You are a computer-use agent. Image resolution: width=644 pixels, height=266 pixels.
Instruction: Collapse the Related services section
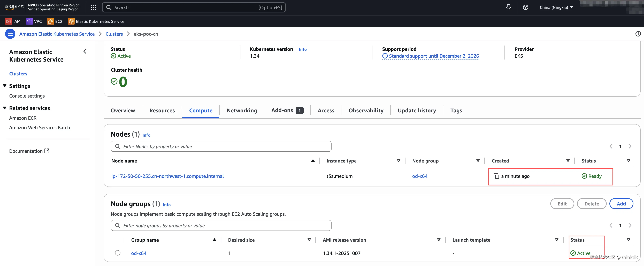(5, 108)
